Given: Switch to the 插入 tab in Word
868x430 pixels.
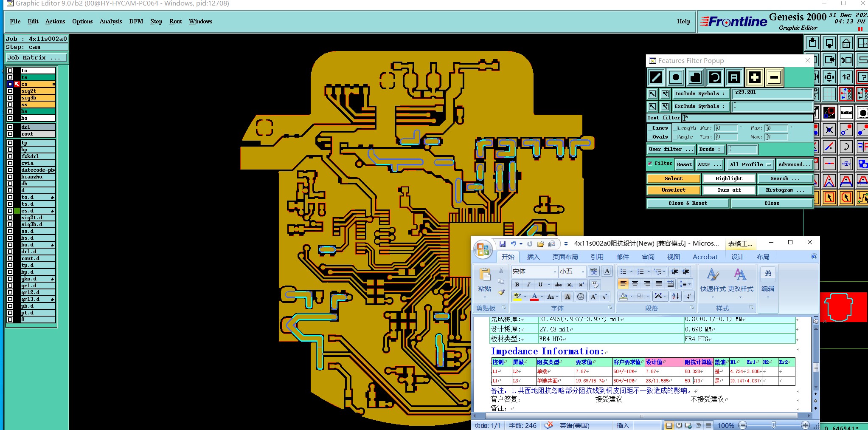Looking at the screenshot, I should (x=533, y=257).
